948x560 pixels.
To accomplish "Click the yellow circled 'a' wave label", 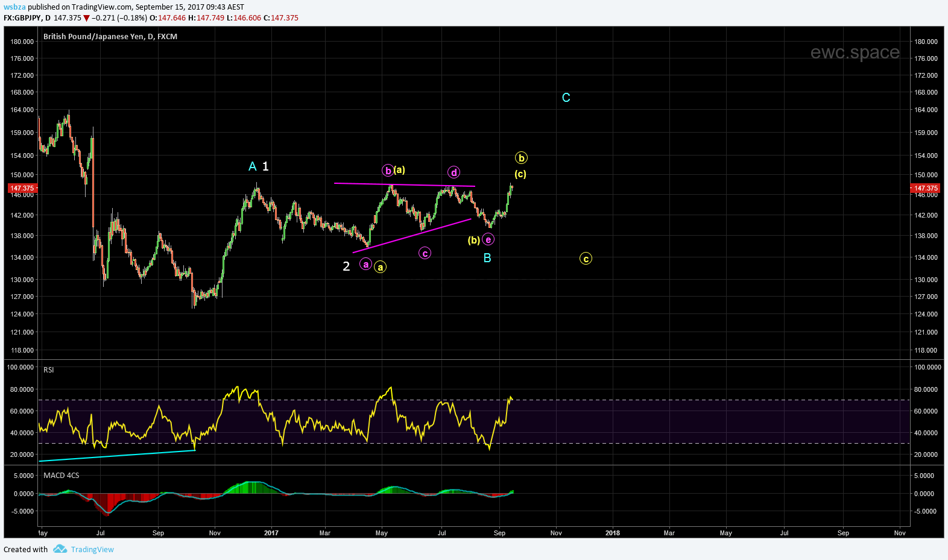I will [380, 267].
